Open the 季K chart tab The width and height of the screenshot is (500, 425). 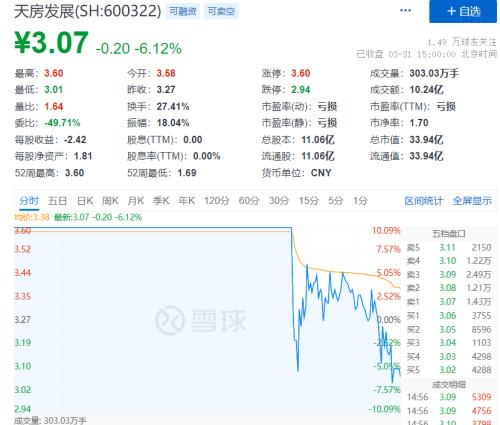click(161, 201)
